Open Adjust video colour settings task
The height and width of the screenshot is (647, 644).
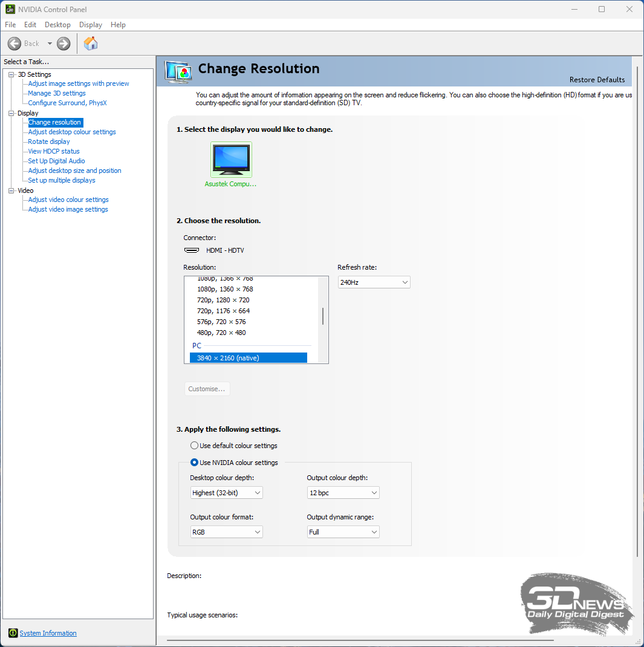click(68, 200)
